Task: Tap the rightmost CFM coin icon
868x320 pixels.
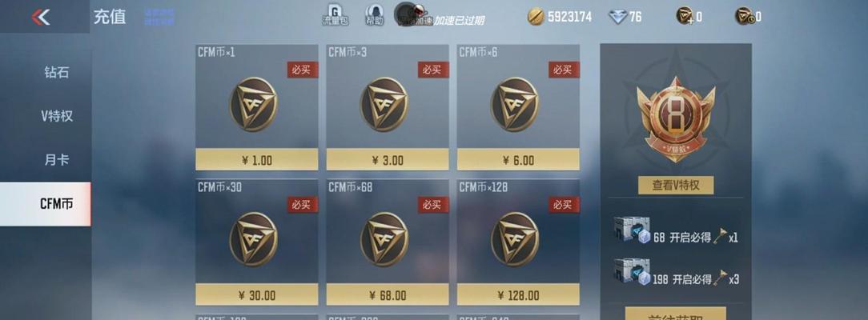Action: pos(743,16)
